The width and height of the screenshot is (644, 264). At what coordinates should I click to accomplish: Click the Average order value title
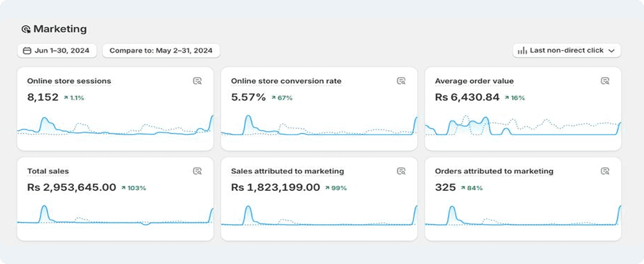474,81
